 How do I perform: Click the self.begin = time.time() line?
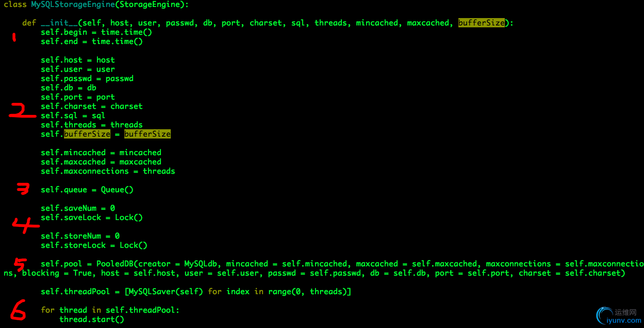pyautogui.click(x=96, y=32)
